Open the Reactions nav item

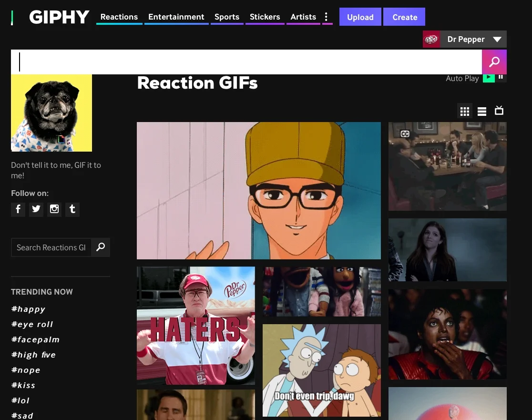click(x=119, y=17)
